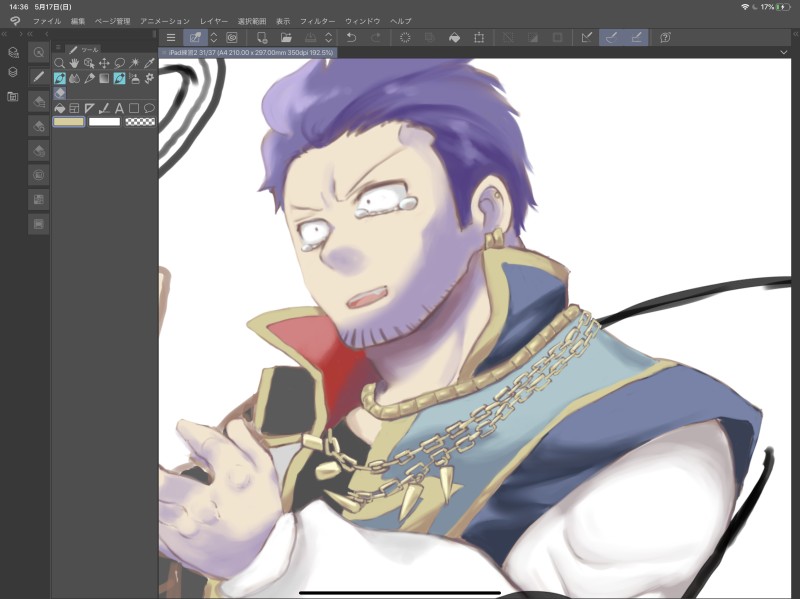Select the Hand move-view tool
Image resolution: width=800 pixels, height=599 pixels.
click(74, 63)
